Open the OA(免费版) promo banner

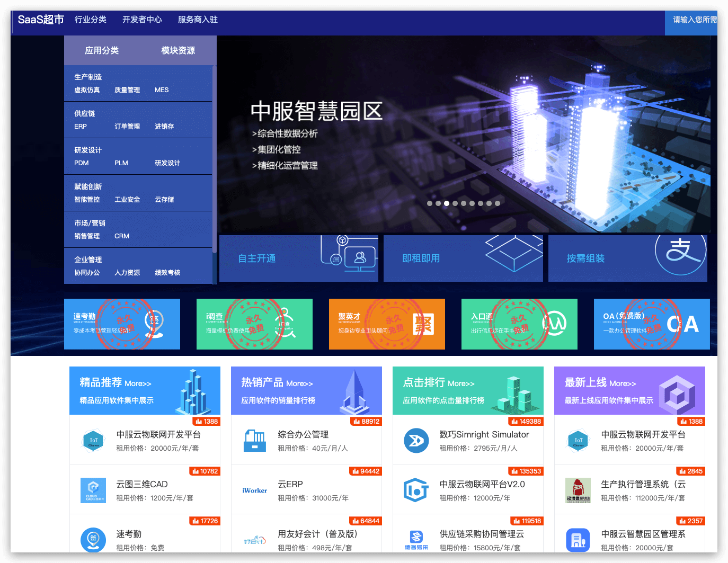652,324
